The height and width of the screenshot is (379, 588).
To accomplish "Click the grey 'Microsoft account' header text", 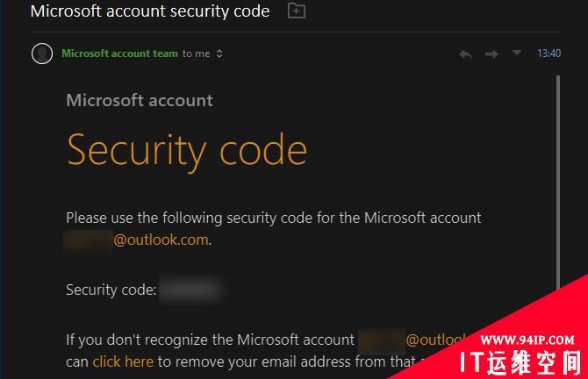I will (x=140, y=100).
